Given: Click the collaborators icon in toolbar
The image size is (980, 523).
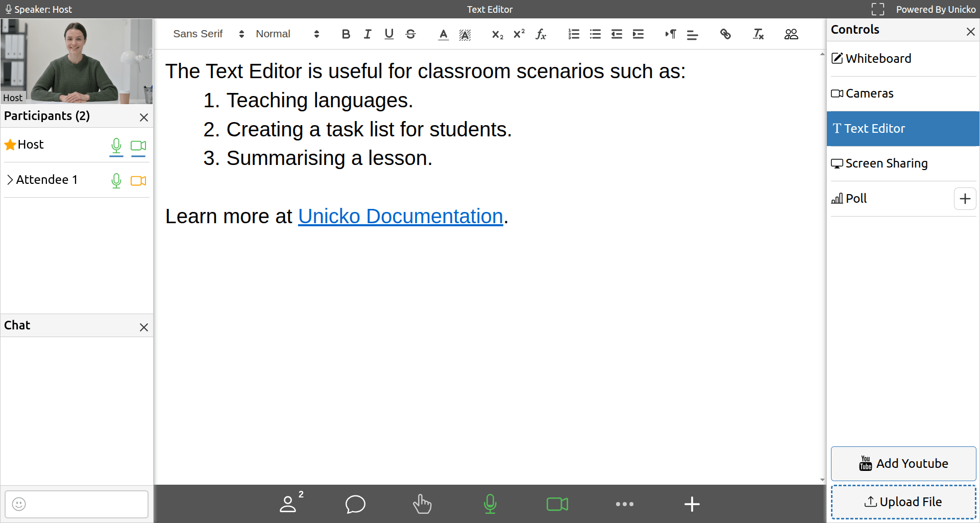Looking at the screenshot, I should (x=791, y=34).
